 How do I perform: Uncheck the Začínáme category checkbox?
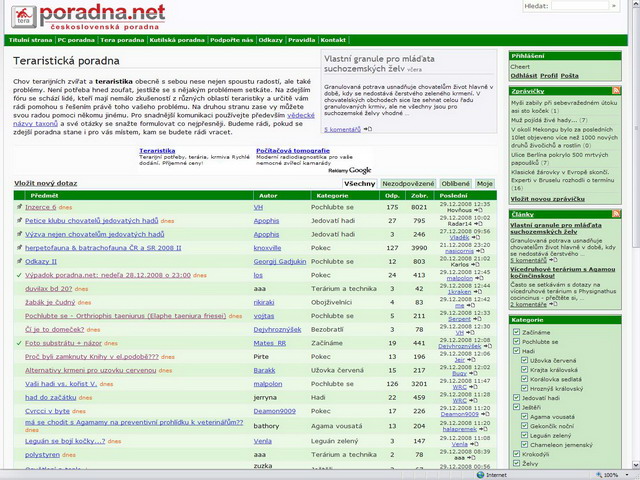tap(516, 331)
